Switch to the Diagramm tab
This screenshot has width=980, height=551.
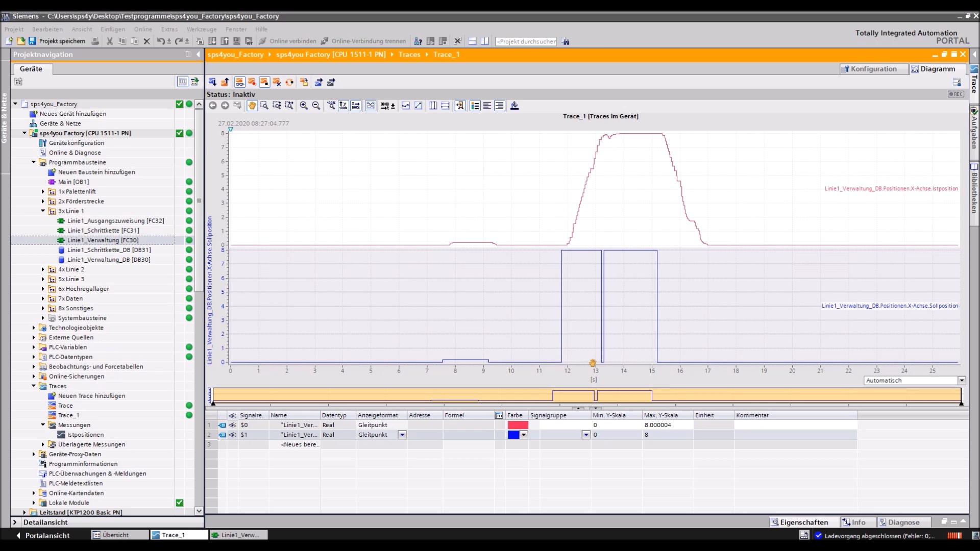[938, 69]
